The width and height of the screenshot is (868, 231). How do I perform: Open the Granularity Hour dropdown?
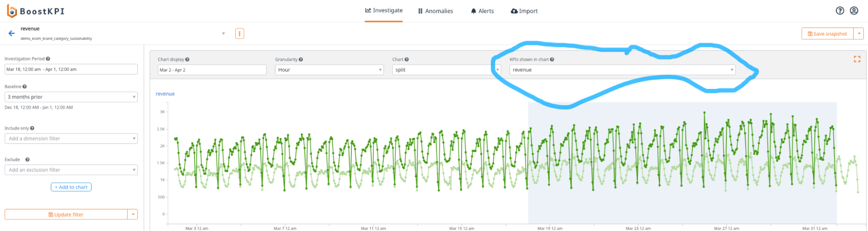(329, 70)
